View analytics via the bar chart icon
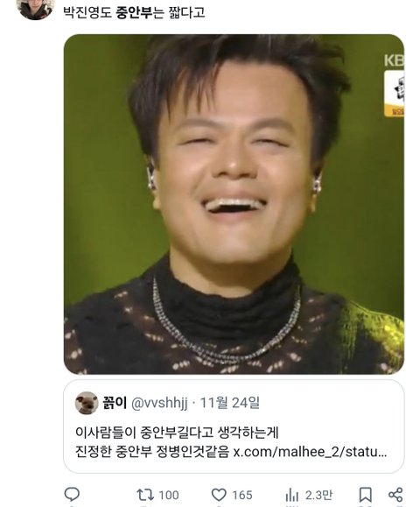The width and height of the screenshot is (420, 507). [x=291, y=495]
